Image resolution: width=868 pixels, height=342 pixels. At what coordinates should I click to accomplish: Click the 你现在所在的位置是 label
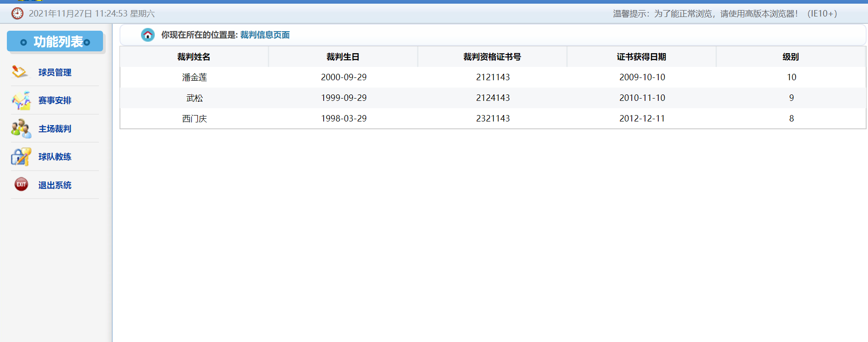[199, 35]
